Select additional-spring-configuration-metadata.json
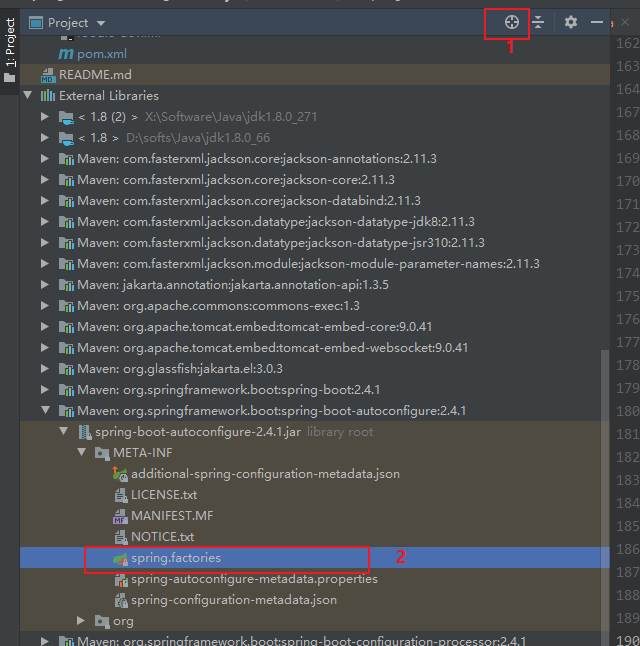The image size is (640, 646). (265, 474)
